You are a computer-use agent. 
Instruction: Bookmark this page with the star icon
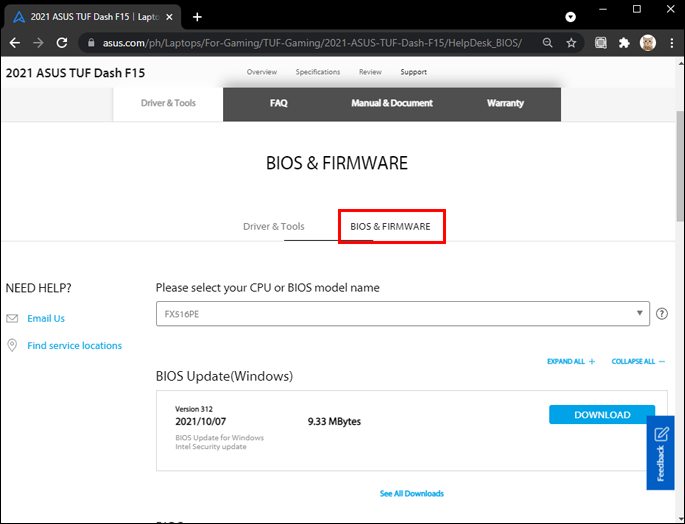[571, 43]
